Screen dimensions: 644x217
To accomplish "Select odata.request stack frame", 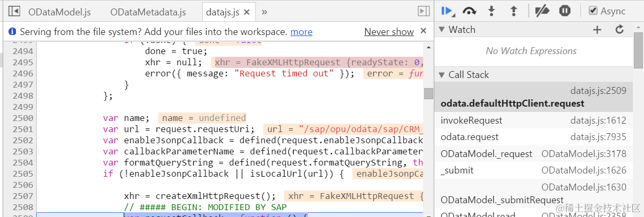I will click(x=534, y=137).
